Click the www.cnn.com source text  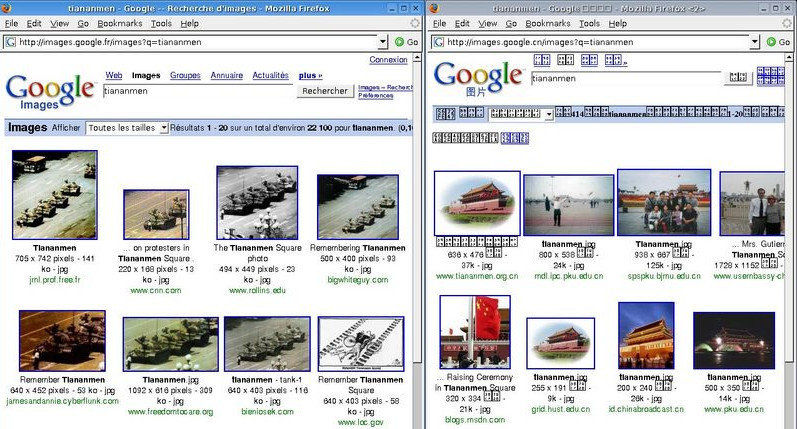point(156,291)
